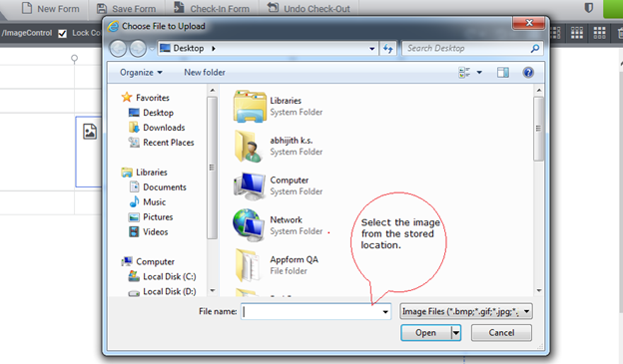Close the Choose File to Upload dialog

coord(528,23)
